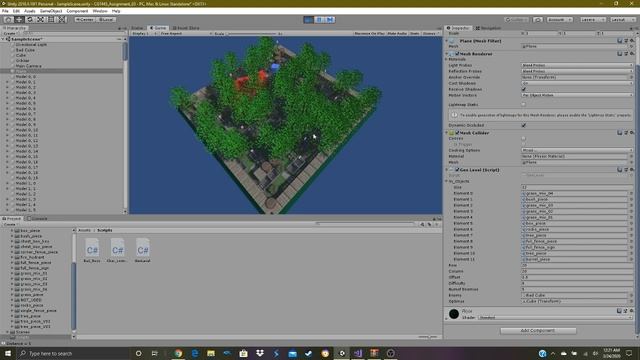This screenshot has height=360, width=640.
Task: Open the Account dropdown
Action: click(x=560, y=20)
